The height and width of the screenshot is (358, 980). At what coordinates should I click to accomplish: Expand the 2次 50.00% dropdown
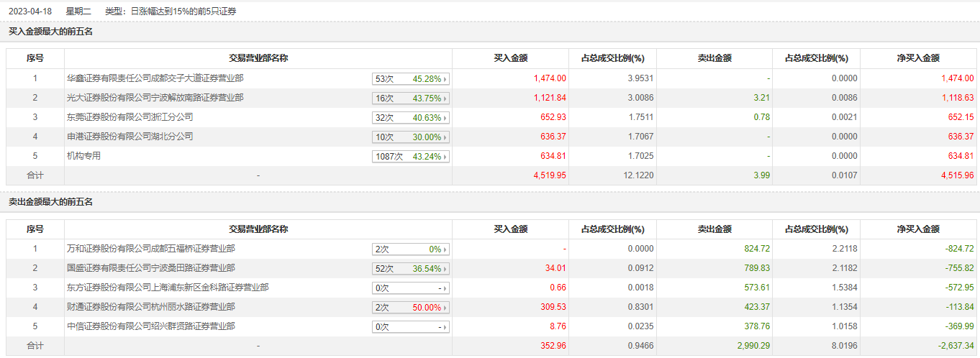pos(411,308)
